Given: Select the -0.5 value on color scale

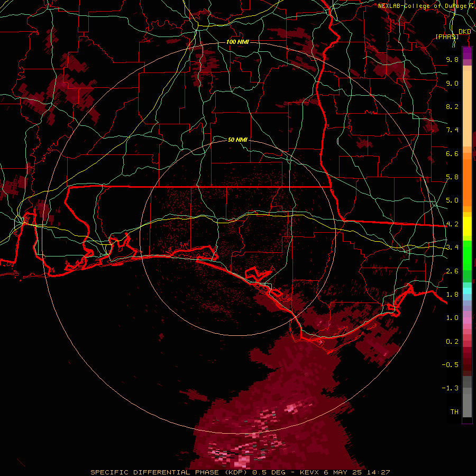Looking at the screenshot, I should click(450, 365).
